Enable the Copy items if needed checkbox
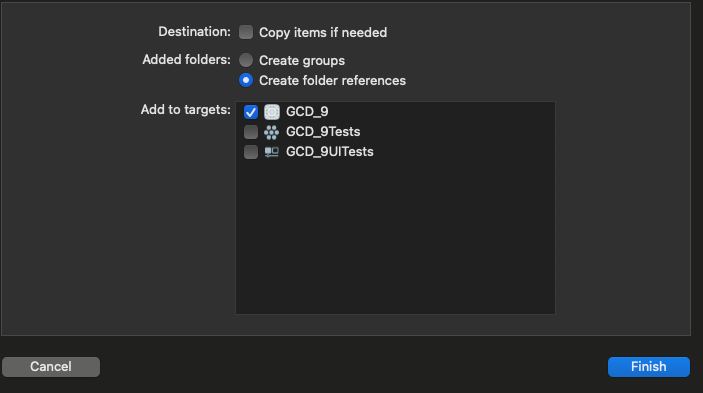 tap(246, 32)
